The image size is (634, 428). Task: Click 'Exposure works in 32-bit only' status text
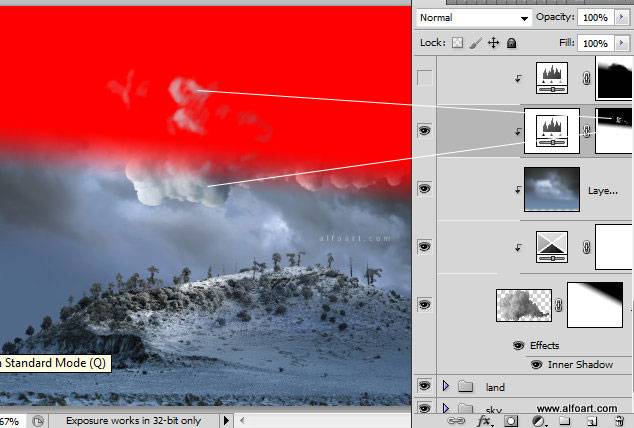(133, 421)
